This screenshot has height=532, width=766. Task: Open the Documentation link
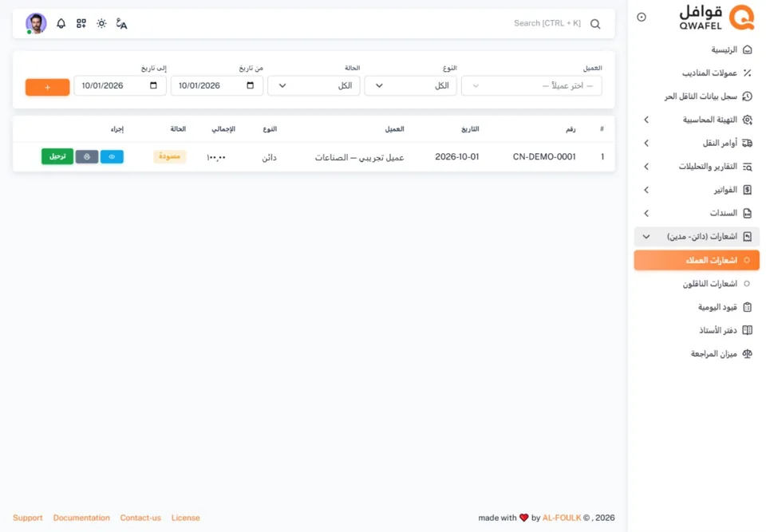pos(81,518)
